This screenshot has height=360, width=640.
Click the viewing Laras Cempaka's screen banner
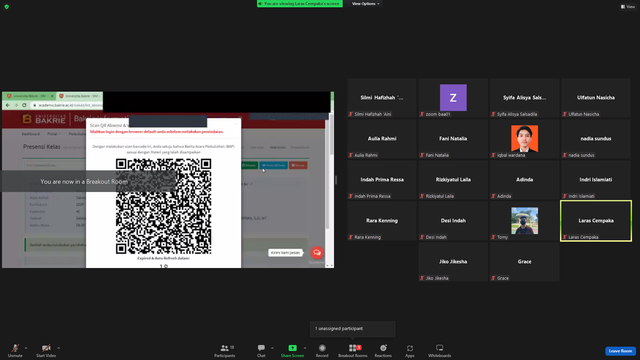point(300,4)
